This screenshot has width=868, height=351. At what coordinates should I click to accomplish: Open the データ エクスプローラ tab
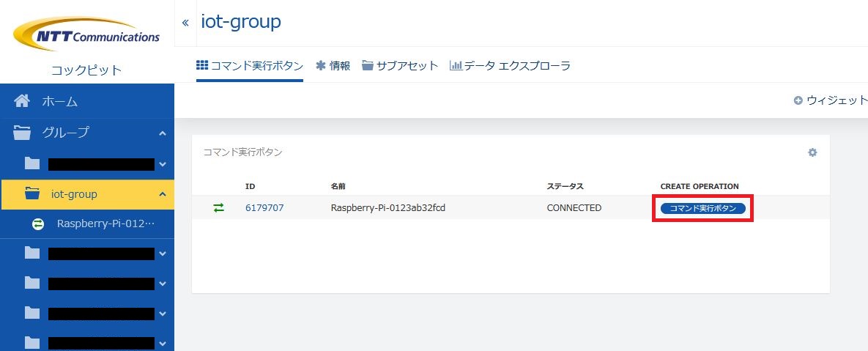510,65
